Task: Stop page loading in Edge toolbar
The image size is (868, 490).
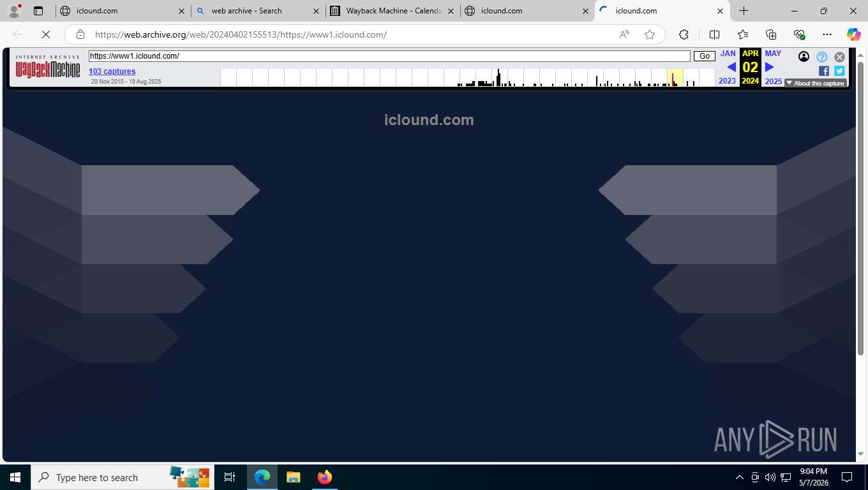Action: [x=46, y=34]
